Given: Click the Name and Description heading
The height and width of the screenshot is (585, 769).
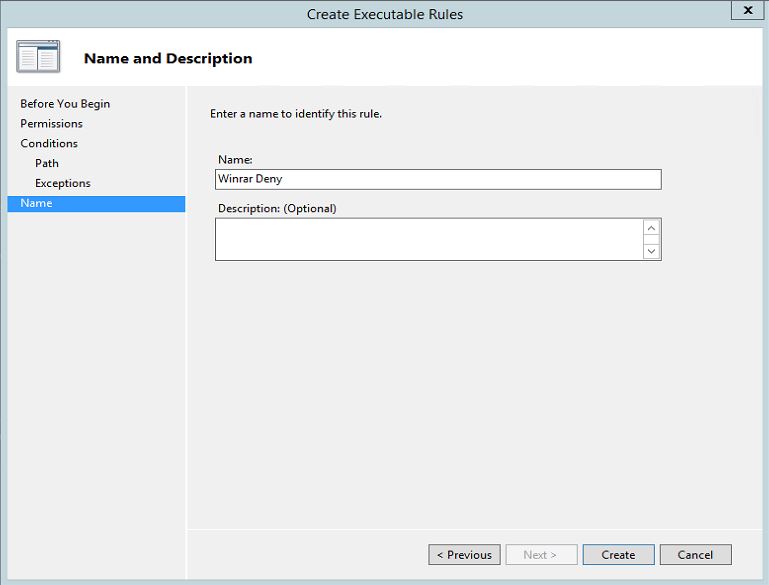Looking at the screenshot, I should [x=168, y=58].
